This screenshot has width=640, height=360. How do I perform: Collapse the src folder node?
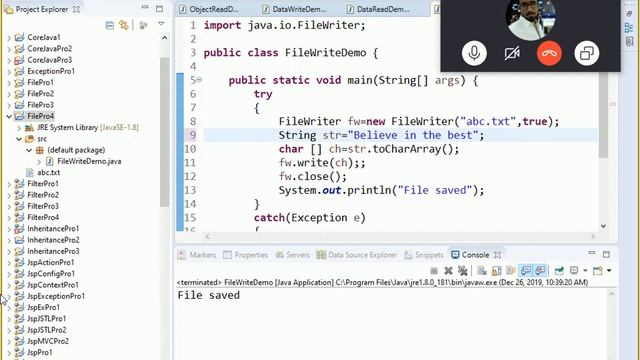pos(19,139)
